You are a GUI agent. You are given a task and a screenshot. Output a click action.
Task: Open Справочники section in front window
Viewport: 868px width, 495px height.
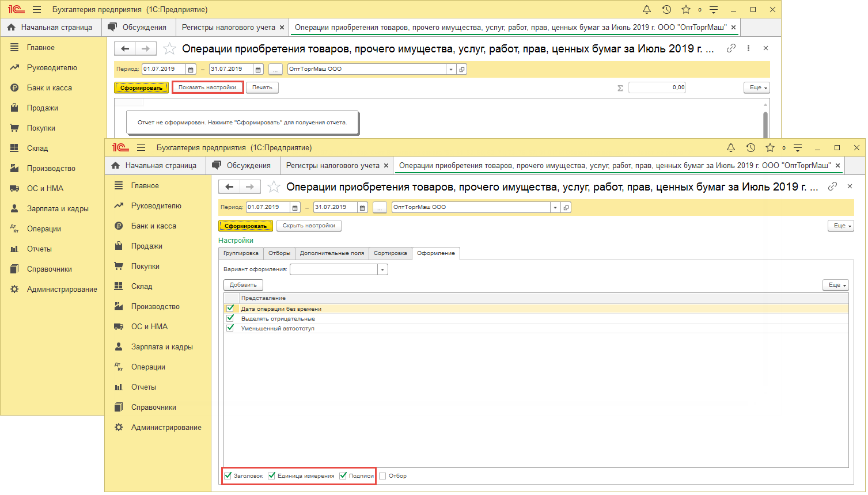(x=153, y=407)
